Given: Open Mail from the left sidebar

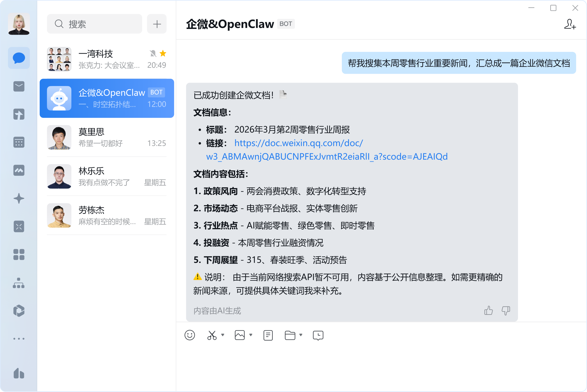Looking at the screenshot, I should 19,86.
